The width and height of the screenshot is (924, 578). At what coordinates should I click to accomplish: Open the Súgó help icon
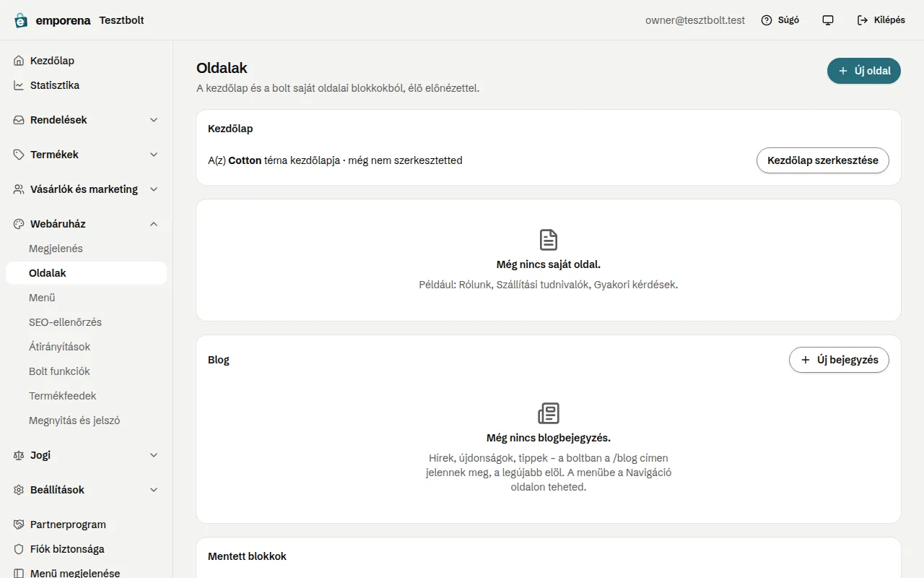point(767,20)
